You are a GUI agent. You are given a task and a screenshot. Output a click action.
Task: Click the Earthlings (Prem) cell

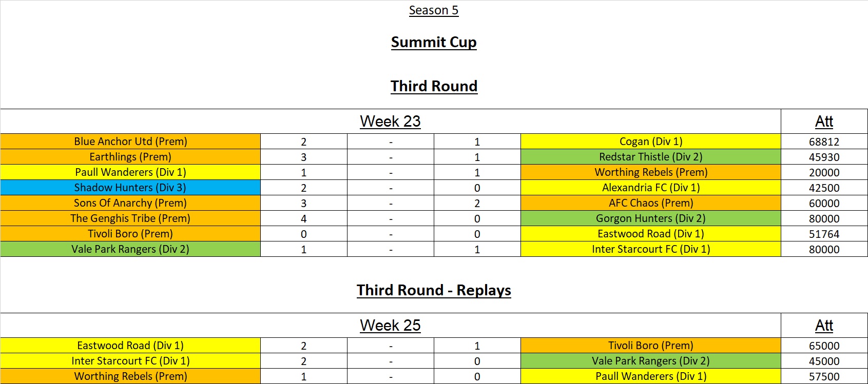130,157
